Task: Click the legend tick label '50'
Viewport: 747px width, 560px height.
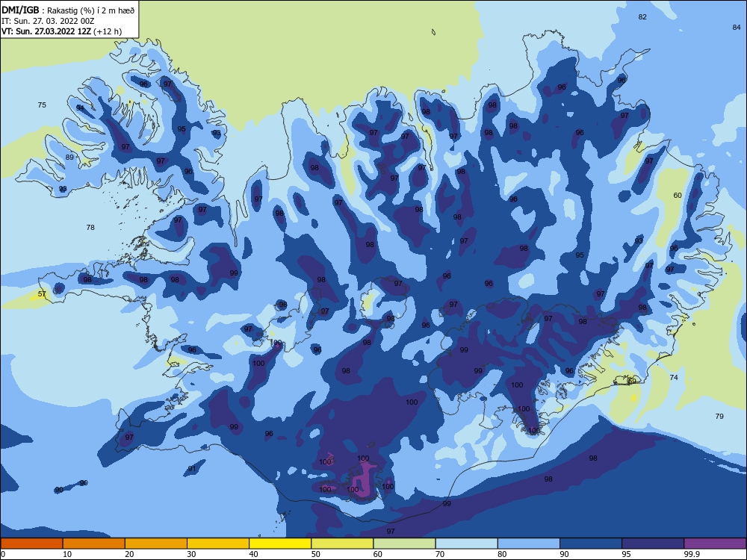Action: tap(316, 554)
